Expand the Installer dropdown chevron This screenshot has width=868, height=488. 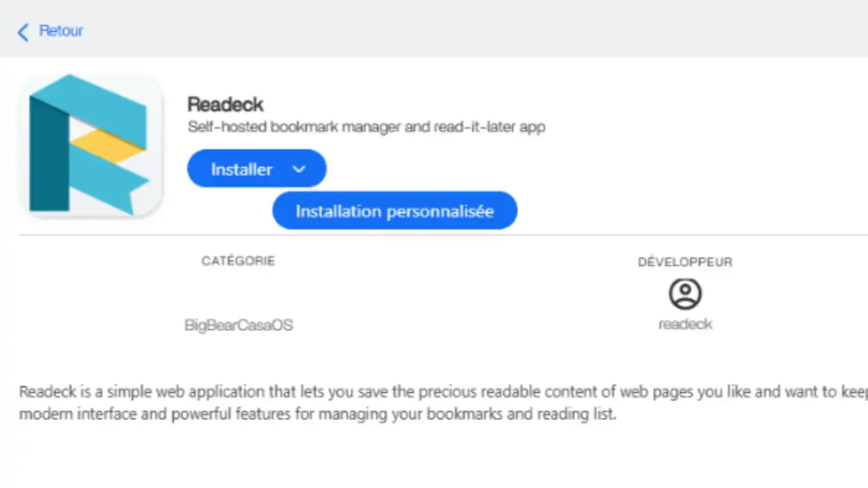299,169
